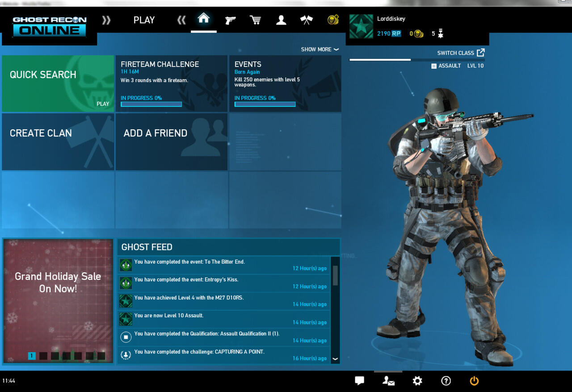Click the orange power quit icon
Screen dimensions: 572x392
(475, 381)
